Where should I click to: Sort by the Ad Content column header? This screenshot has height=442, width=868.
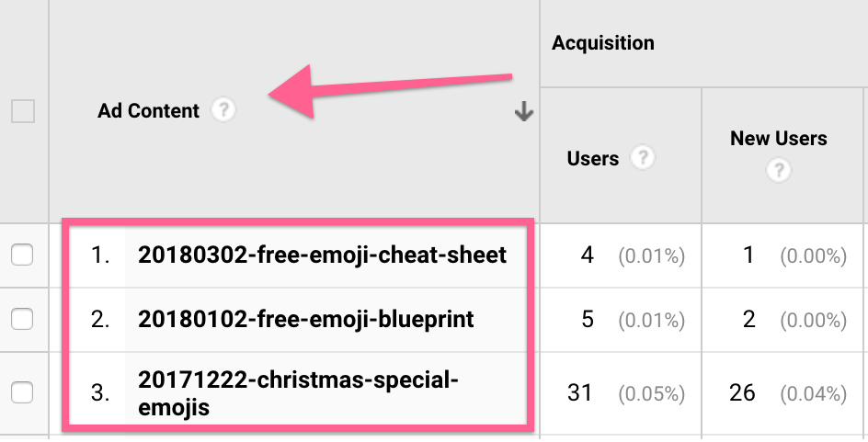coord(148,111)
